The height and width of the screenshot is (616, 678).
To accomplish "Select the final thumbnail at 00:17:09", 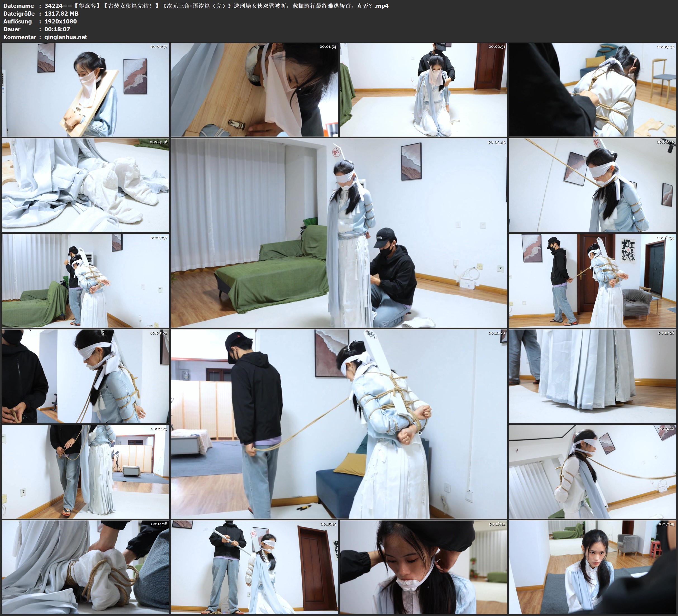I will tap(592, 567).
